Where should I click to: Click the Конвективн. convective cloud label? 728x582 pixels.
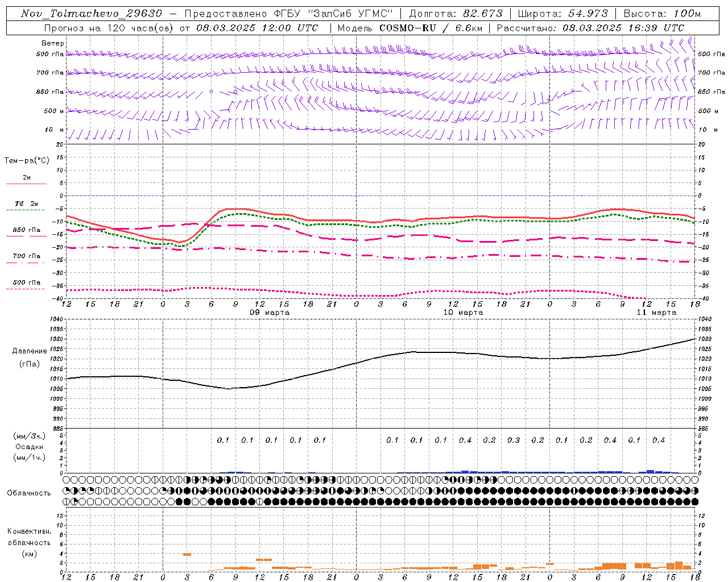point(29,531)
